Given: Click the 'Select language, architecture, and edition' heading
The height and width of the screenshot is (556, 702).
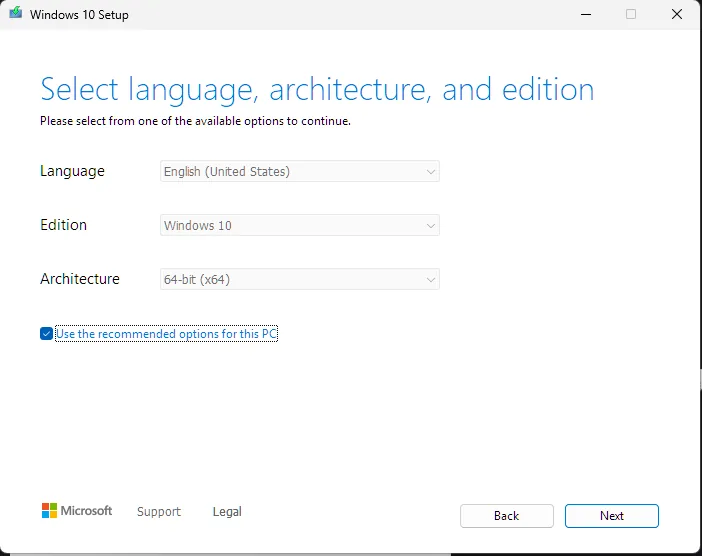Looking at the screenshot, I should click(x=317, y=90).
